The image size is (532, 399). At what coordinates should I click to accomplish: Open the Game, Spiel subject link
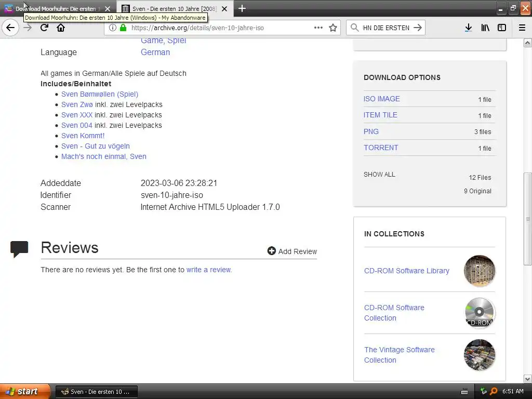[164, 41]
